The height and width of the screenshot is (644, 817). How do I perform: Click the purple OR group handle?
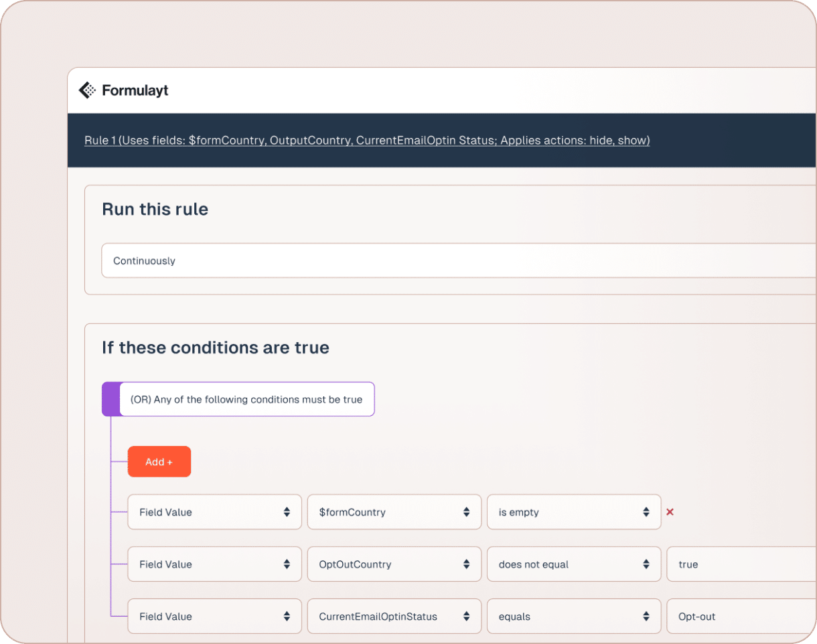[111, 399]
